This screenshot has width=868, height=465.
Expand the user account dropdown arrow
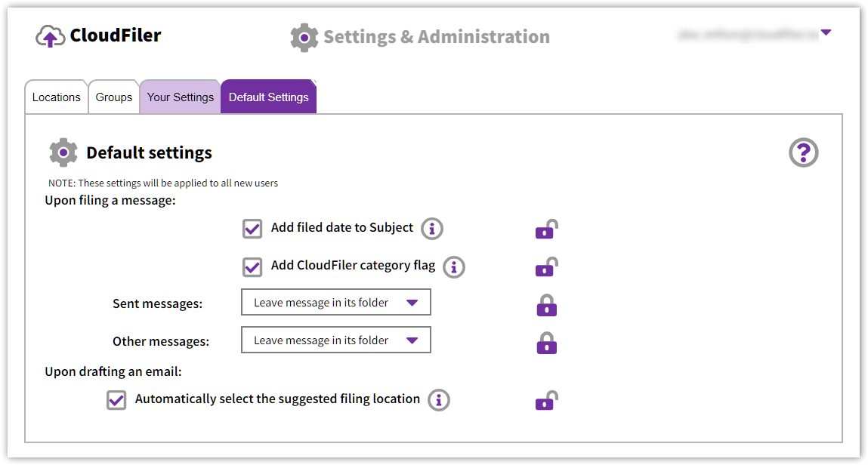[x=826, y=32]
